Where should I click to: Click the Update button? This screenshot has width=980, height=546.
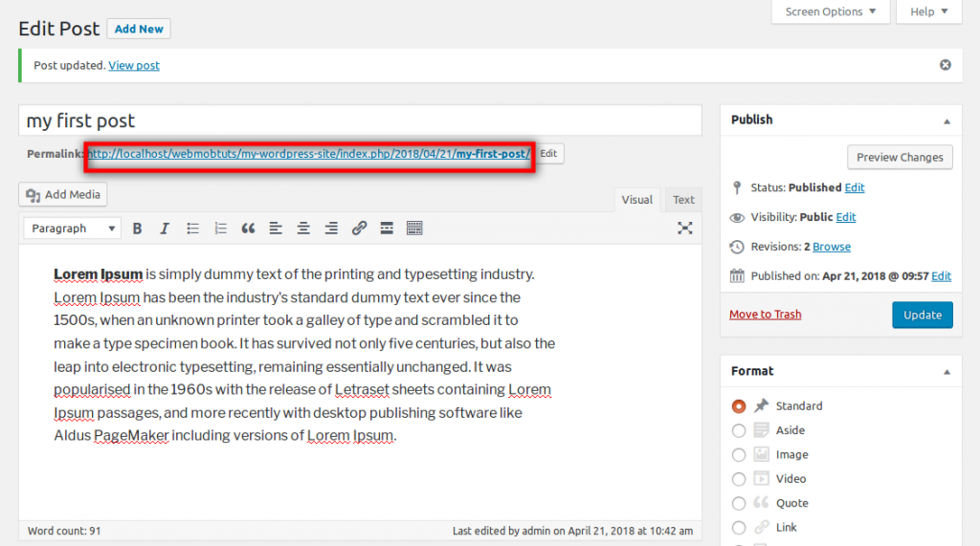tap(922, 315)
